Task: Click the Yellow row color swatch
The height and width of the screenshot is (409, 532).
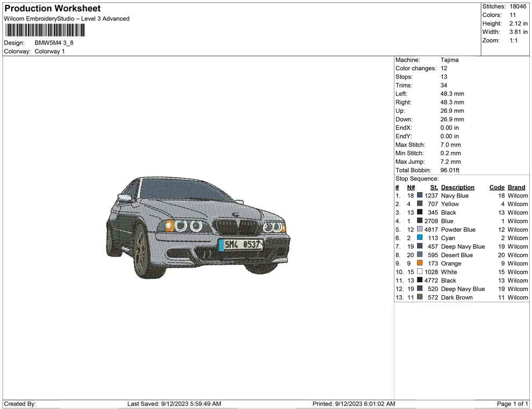Action: pyautogui.click(x=420, y=203)
